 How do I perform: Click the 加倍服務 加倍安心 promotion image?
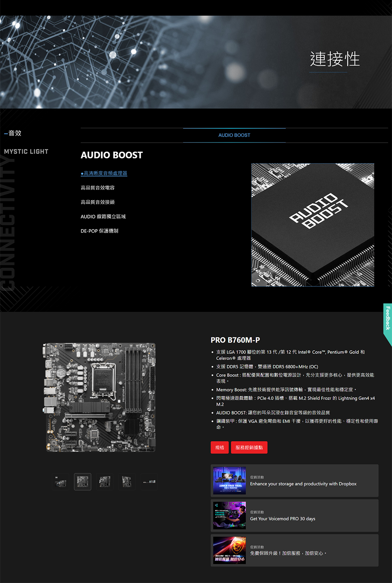pyautogui.click(x=229, y=550)
